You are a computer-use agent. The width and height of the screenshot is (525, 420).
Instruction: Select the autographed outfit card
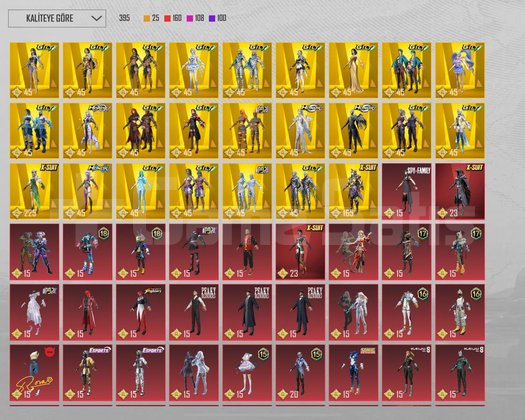click(x=34, y=373)
